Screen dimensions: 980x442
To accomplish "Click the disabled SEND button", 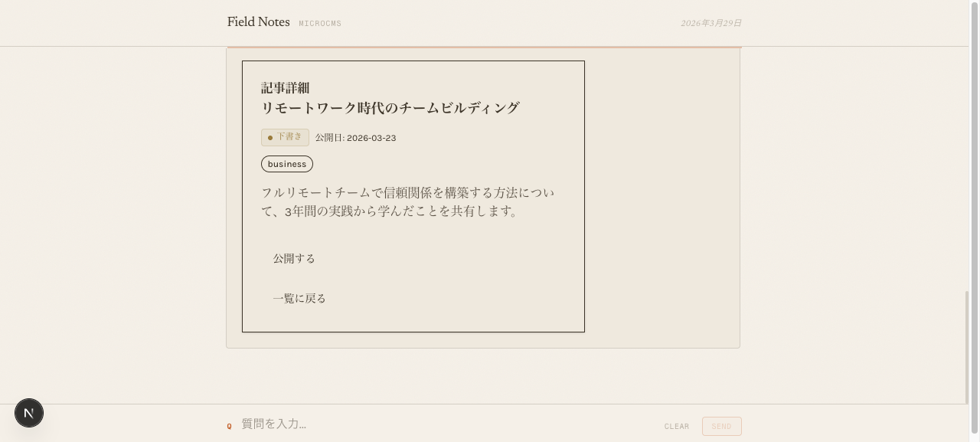I will coord(720,426).
